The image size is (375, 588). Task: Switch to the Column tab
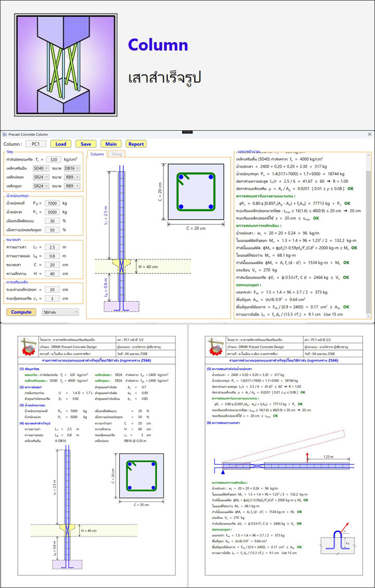[x=97, y=154]
